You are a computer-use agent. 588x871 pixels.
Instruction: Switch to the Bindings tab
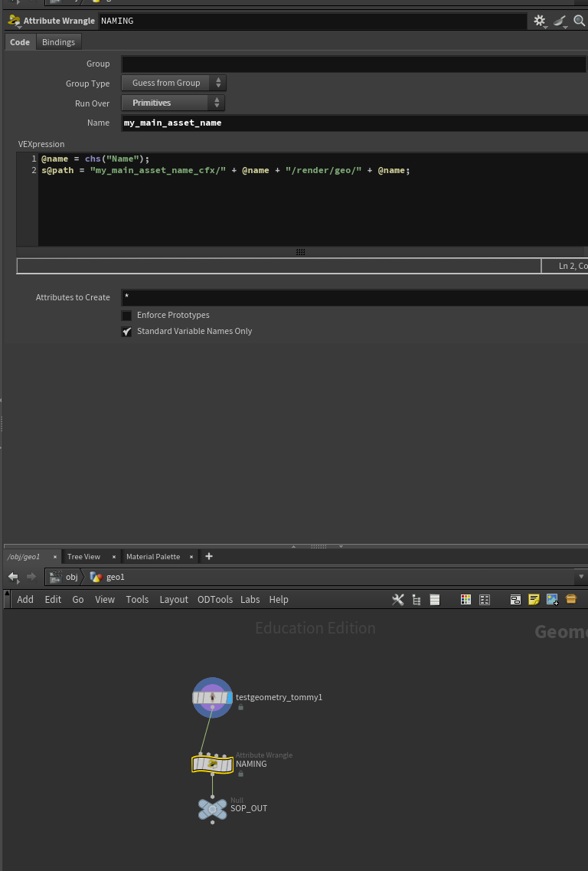point(58,42)
